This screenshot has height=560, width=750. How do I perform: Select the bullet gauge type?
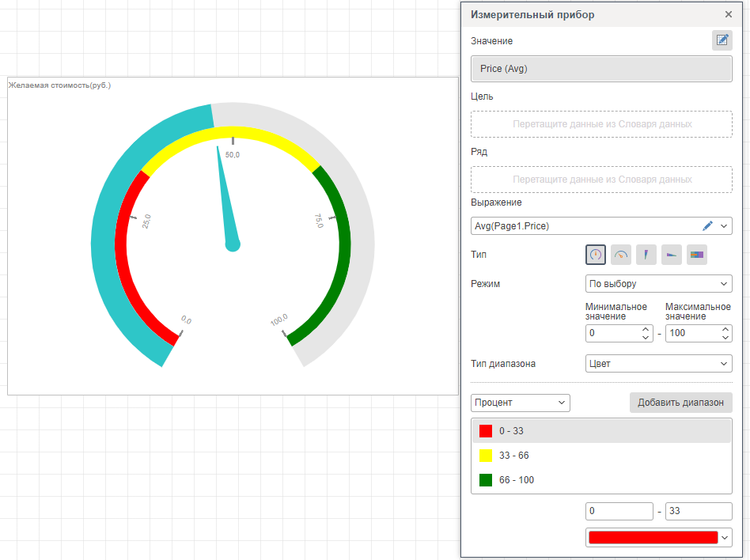pos(697,255)
